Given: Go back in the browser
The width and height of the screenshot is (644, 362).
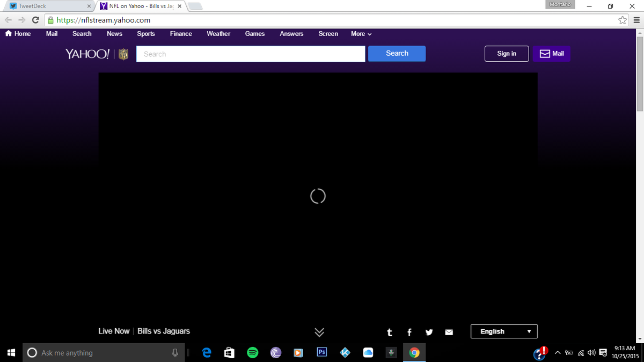Looking at the screenshot, I should coord(9,20).
